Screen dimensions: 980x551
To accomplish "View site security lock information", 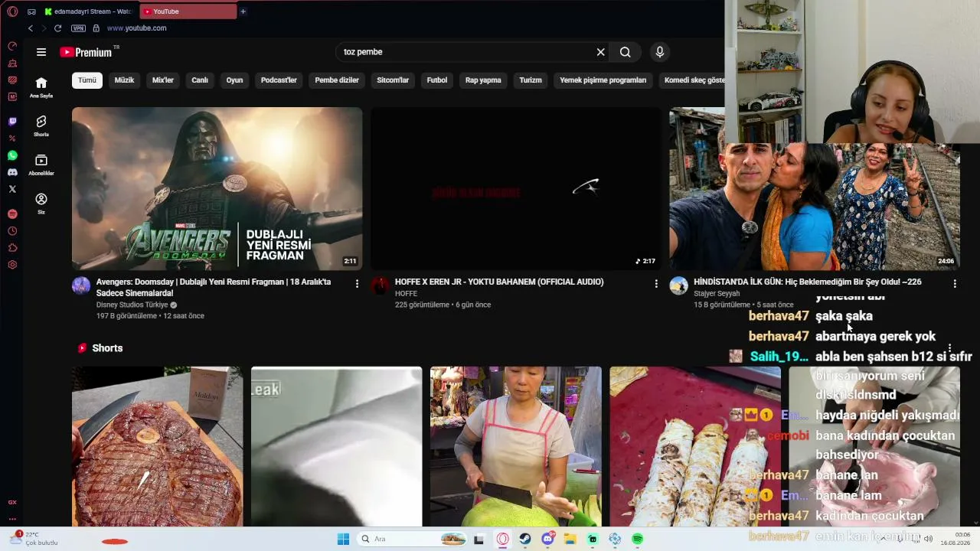I will point(96,28).
